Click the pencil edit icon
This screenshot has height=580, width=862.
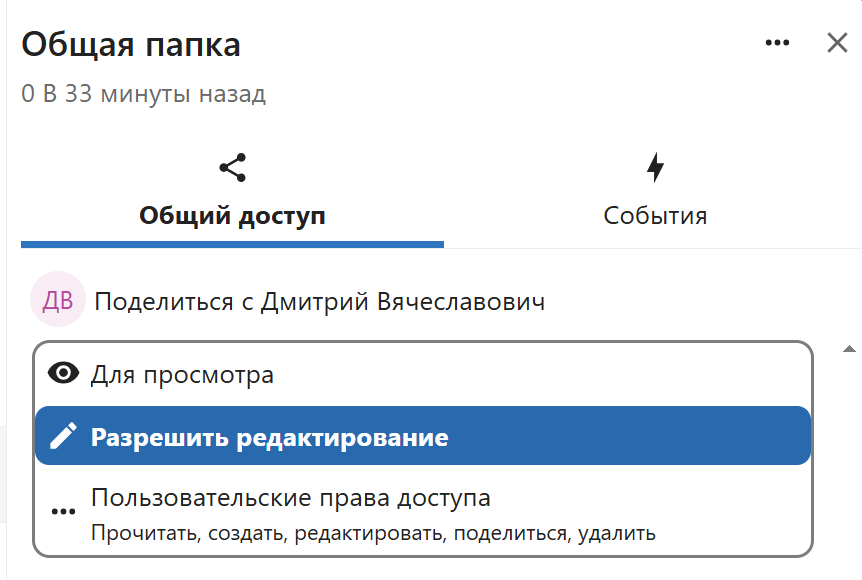point(64,436)
